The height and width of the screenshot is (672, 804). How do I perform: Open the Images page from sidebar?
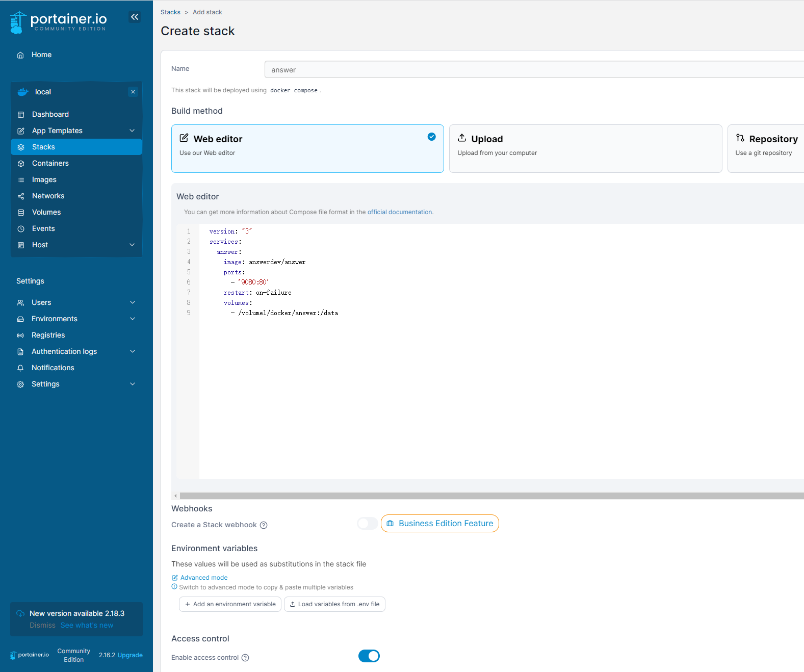click(x=44, y=179)
